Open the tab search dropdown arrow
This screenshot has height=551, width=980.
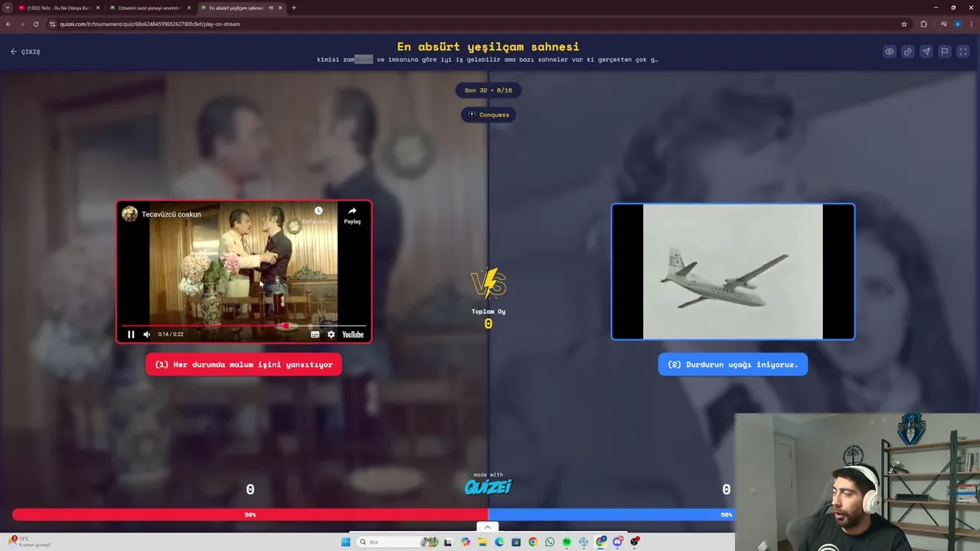tap(8, 8)
